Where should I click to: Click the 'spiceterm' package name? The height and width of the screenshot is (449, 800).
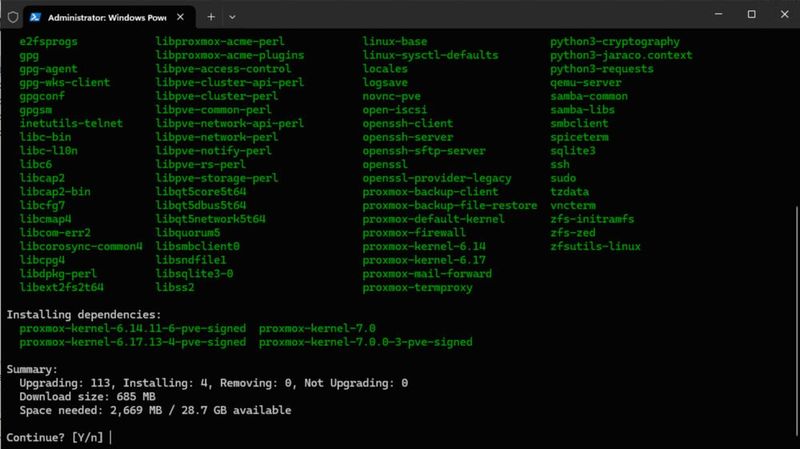point(580,137)
